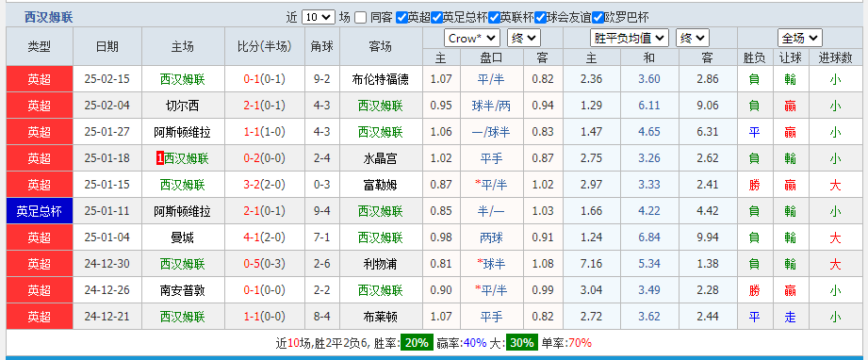The width and height of the screenshot is (868, 360).
Task: Uncheck the 欧罗巴杯 filter checkbox
Action: coord(598,18)
